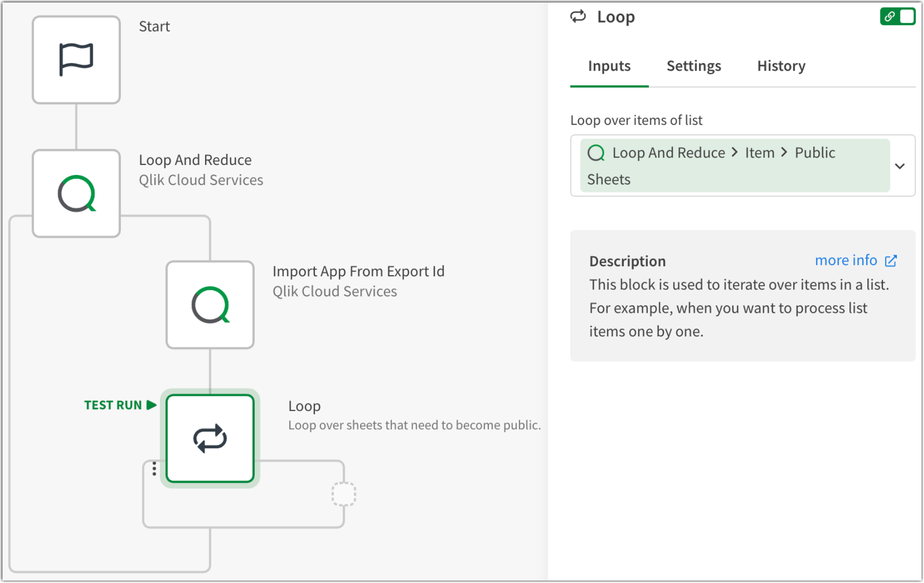Open the Loop block three-dot menu
This screenshot has height=583, width=924.
click(x=154, y=469)
